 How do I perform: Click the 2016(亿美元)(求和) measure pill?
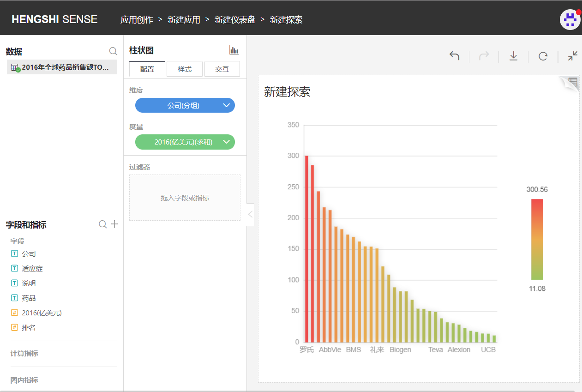click(x=185, y=142)
